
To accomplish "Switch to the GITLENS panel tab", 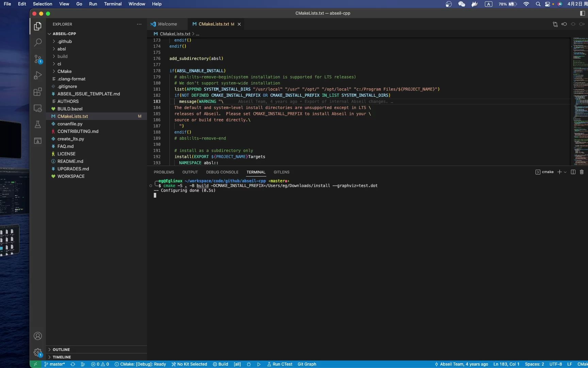I will pos(281,172).
